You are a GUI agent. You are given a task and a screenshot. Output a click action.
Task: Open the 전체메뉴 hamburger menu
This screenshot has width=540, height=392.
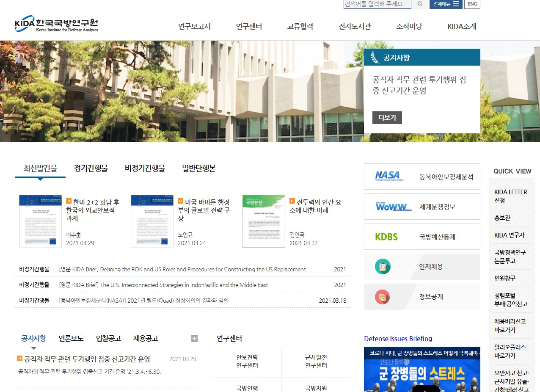click(x=446, y=4)
